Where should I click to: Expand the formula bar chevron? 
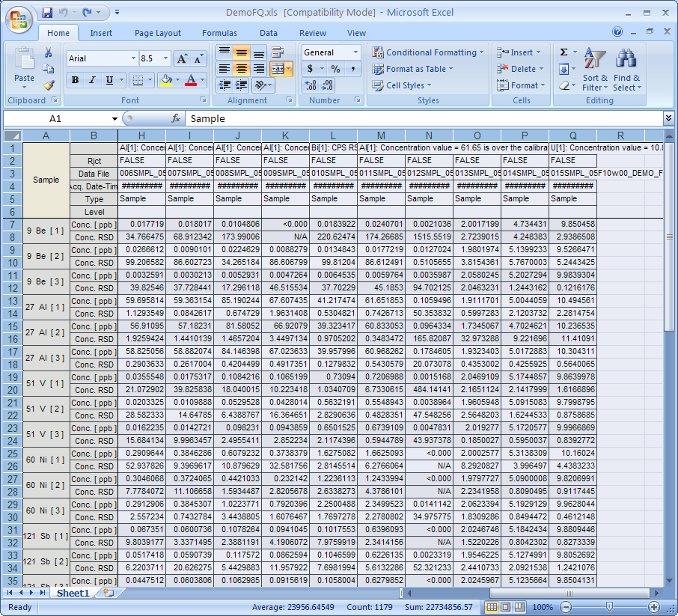668,118
